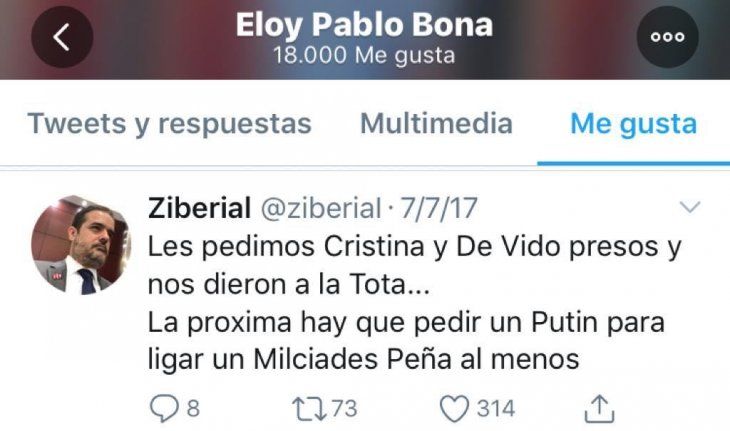730x431 pixels.
Task: Open the tweet text about Cristina y De Vido
Action: [x=414, y=303]
